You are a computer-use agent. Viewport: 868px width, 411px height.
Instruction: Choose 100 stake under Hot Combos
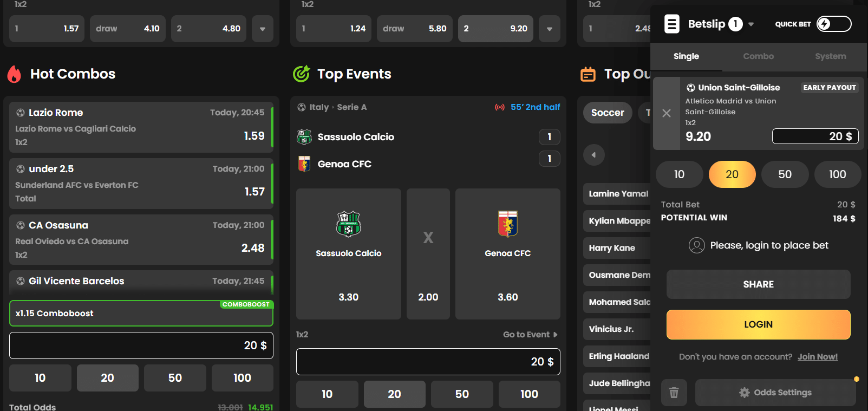(x=242, y=378)
